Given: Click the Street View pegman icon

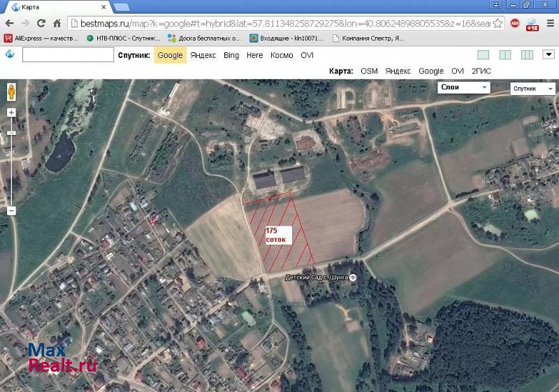Looking at the screenshot, I should click(11, 92).
